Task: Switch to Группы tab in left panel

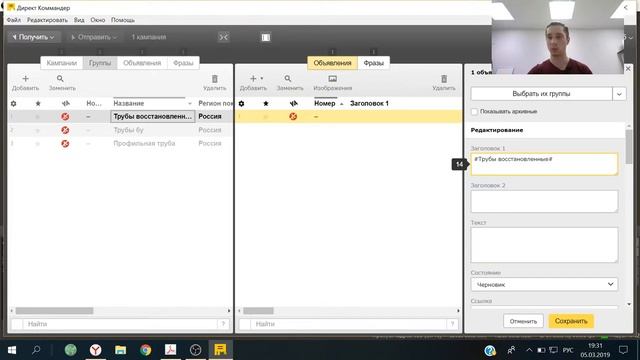Action: 100,63
